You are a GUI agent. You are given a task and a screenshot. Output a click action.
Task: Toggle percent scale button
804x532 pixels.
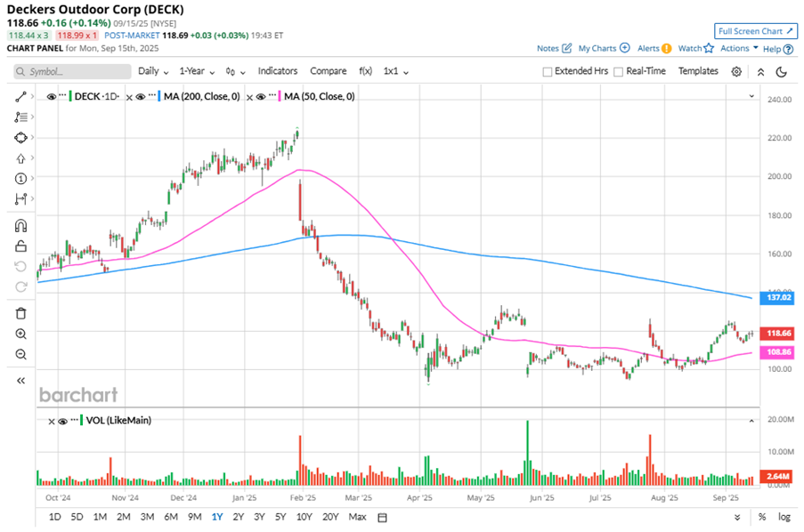762,517
